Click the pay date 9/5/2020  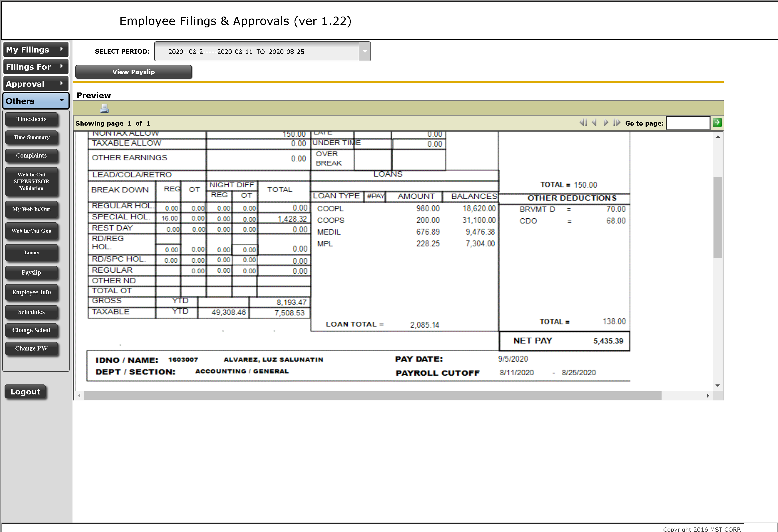point(513,359)
